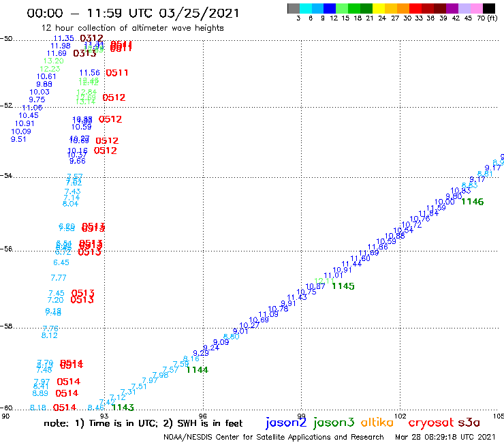Click the subtitle "12 hour collection of altimeter wave heights"

(132, 28)
